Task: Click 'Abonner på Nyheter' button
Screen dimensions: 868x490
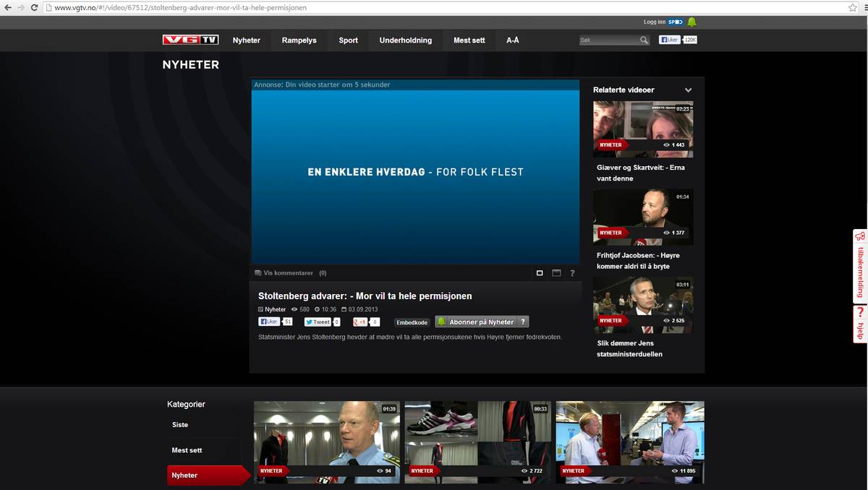Action: pos(481,322)
